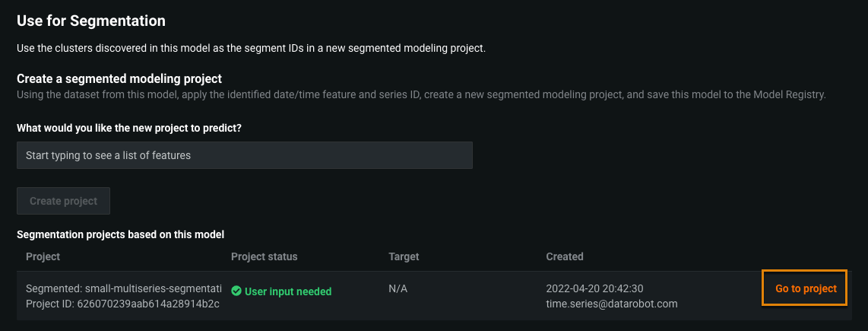This screenshot has height=331, width=868.
Task: Click the Project ID 626070239aab614a28914b2c text
Action: pyautogui.click(x=122, y=304)
